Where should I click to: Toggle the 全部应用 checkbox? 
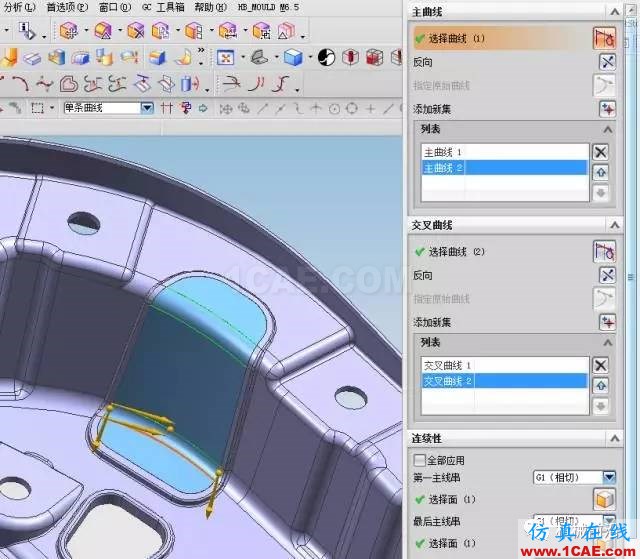[x=419, y=460]
